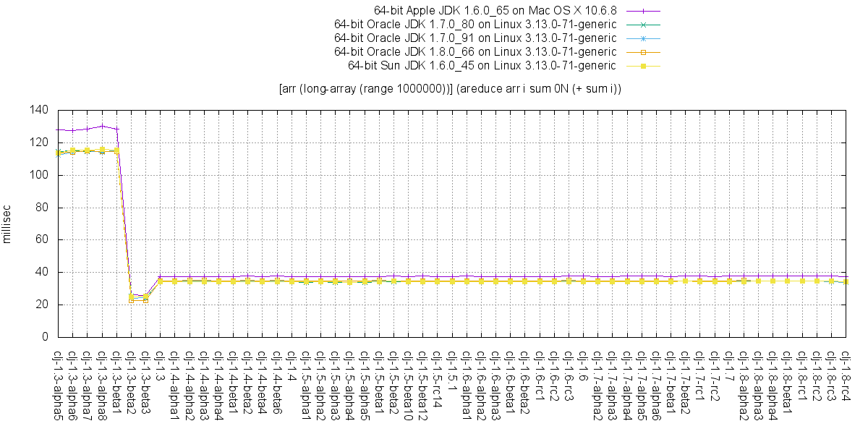Click the 0 tick on the y-axis

click(45, 337)
